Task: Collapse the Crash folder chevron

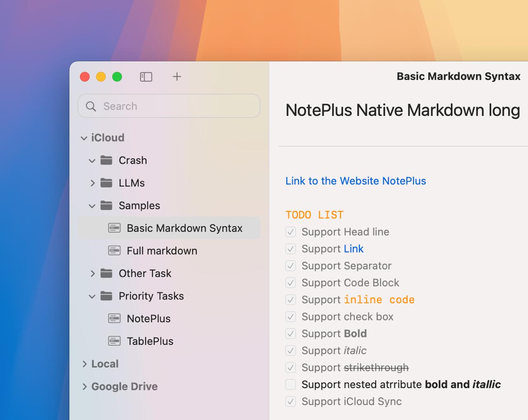Action: (x=92, y=160)
